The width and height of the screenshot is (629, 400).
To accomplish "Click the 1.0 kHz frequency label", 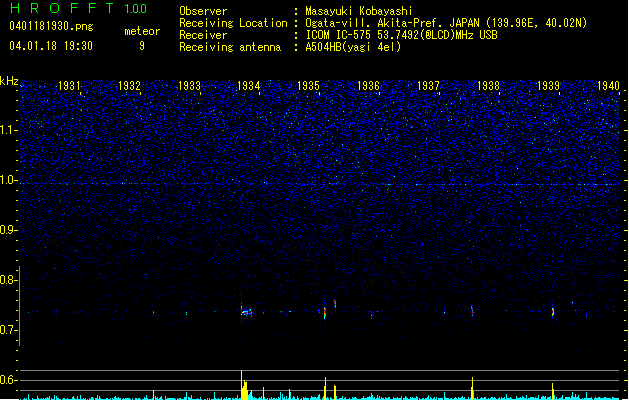I will click(x=9, y=180).
